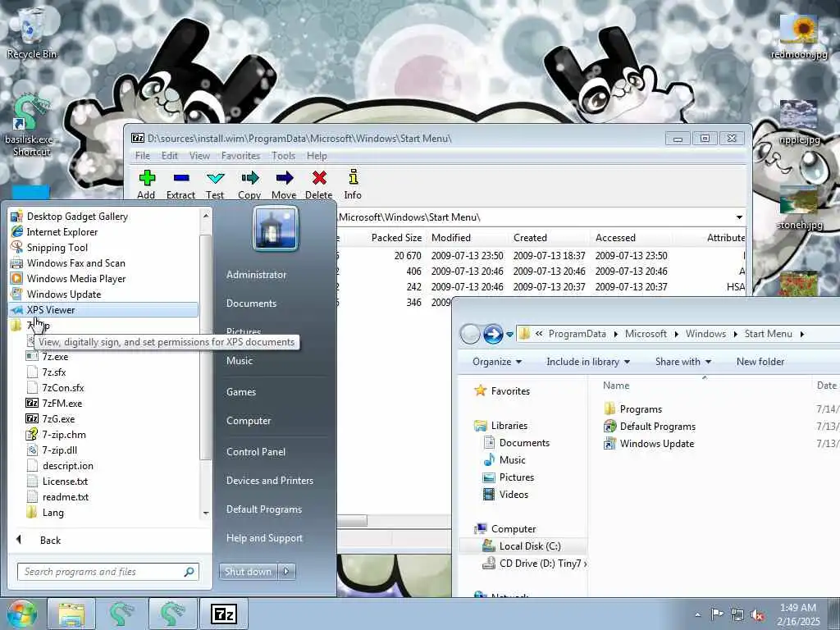This screenshot has height=630, width=840.
Task: Open the Windows Explorer taskbar button
Action: 71,614
